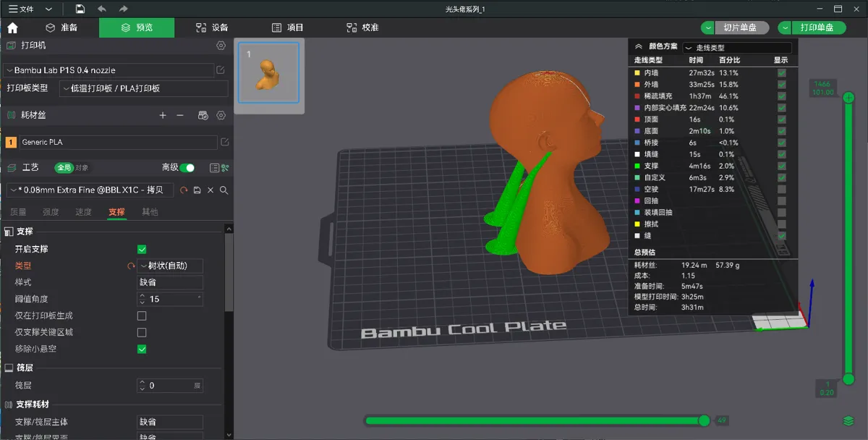The width and height of the screenshot is (868, 440).
Task: Click the parameter list icon beside 高级 toggle
Action: 214,168
